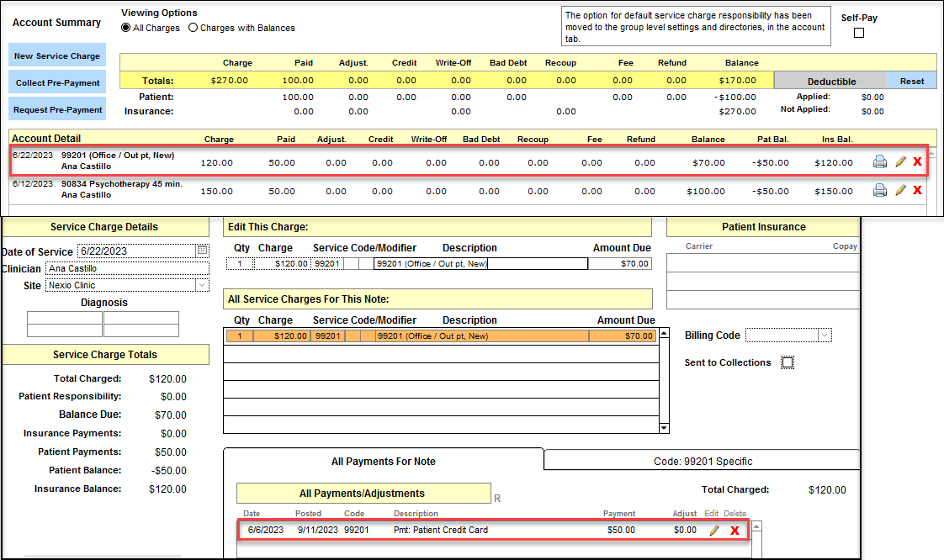Screen dimensions: 944x560
Task: Edit the 90834 Psychotherapy charge
Action: pyautogui.click(x=900, y=190)
